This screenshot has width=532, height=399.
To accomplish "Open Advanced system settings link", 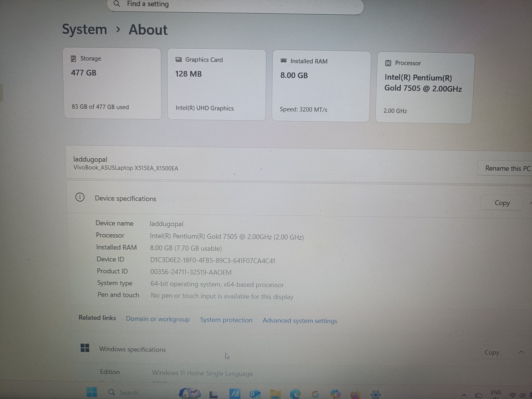I will click(300, 321).
